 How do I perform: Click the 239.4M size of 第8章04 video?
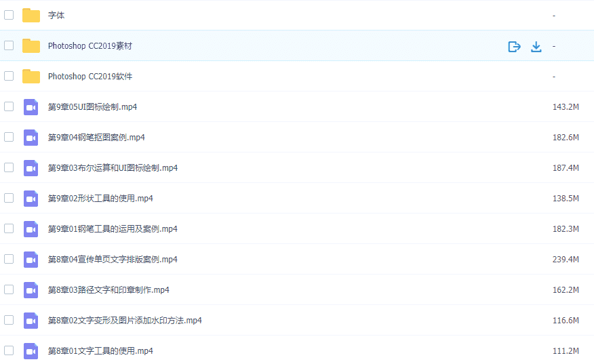pos(565,260)
